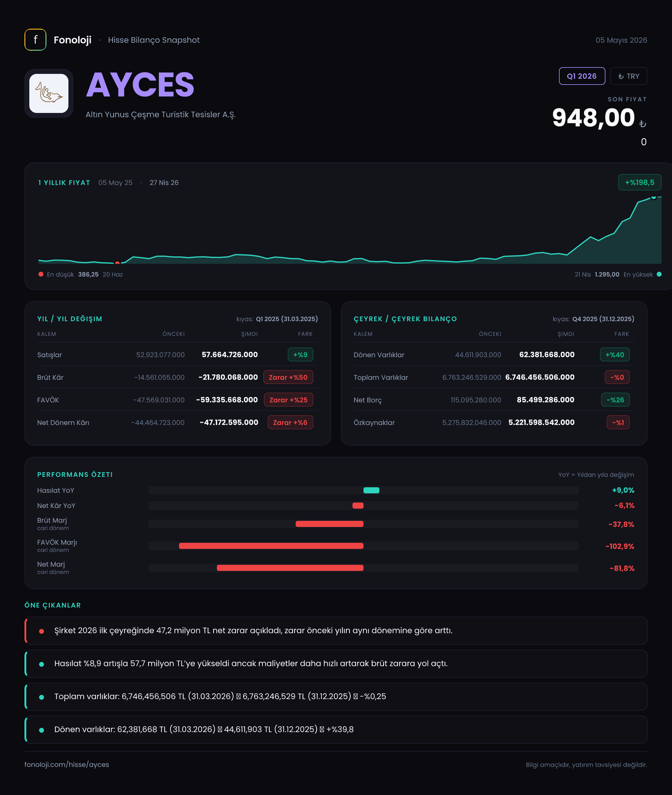
Task: Click the 'Bilgi amaçlıdır, yatırım tavsiyesi değildir.' disclaimer
Action: 586,764
